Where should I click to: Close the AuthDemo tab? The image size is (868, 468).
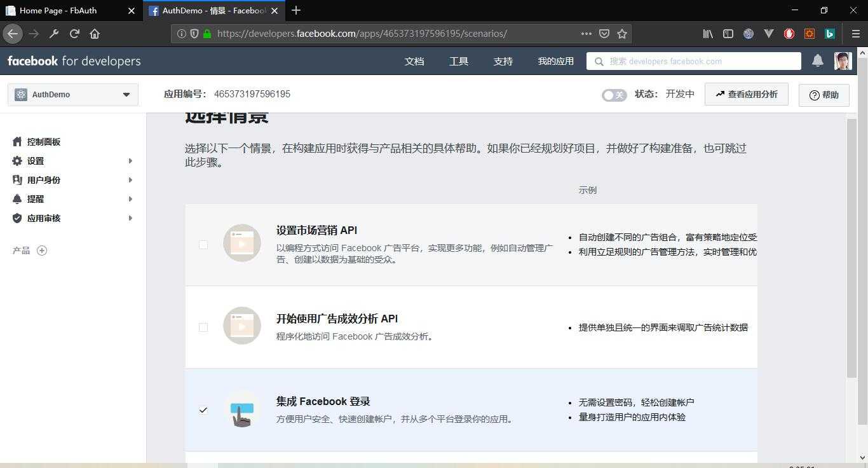click(275, 11)
